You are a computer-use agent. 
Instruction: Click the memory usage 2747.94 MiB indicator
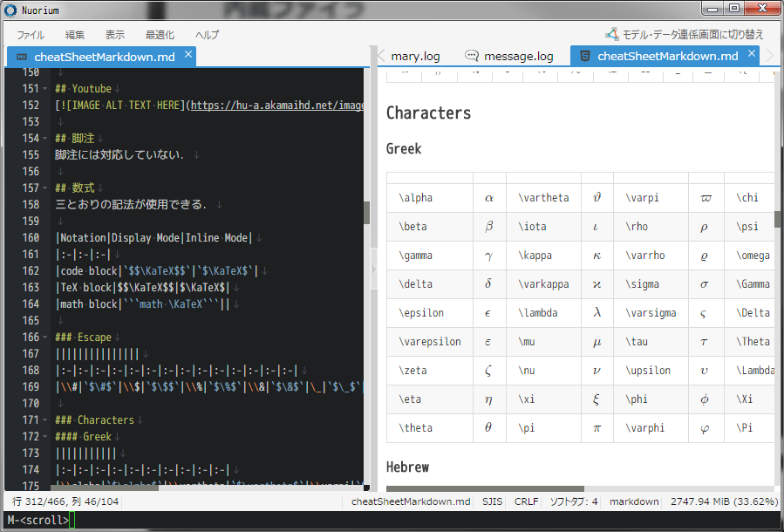[x=724, y=501]
